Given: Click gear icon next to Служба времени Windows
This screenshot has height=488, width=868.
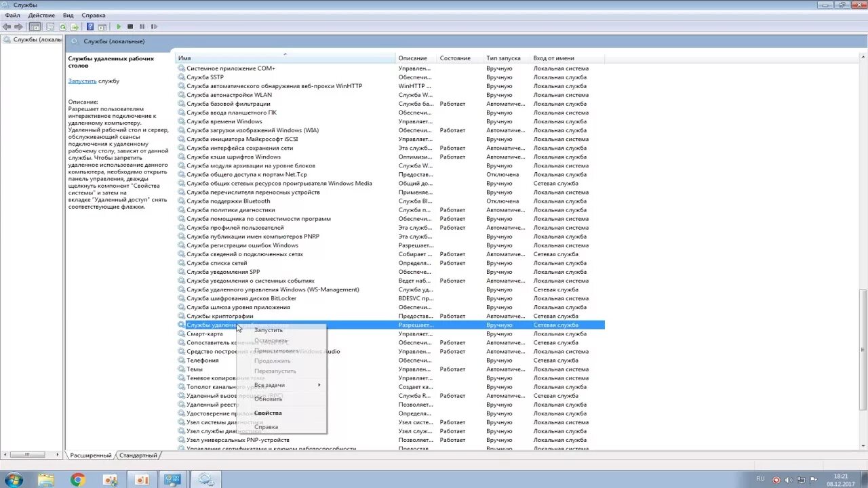Looking at the screenshot, I should pyautogui.click(x=181, y=121).
